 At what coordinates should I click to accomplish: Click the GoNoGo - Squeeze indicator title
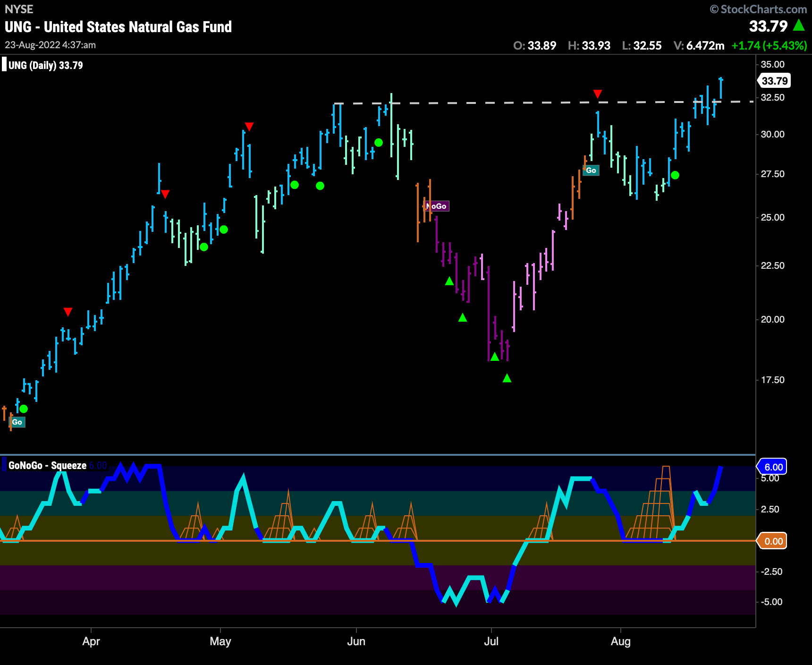coord(47,465)
